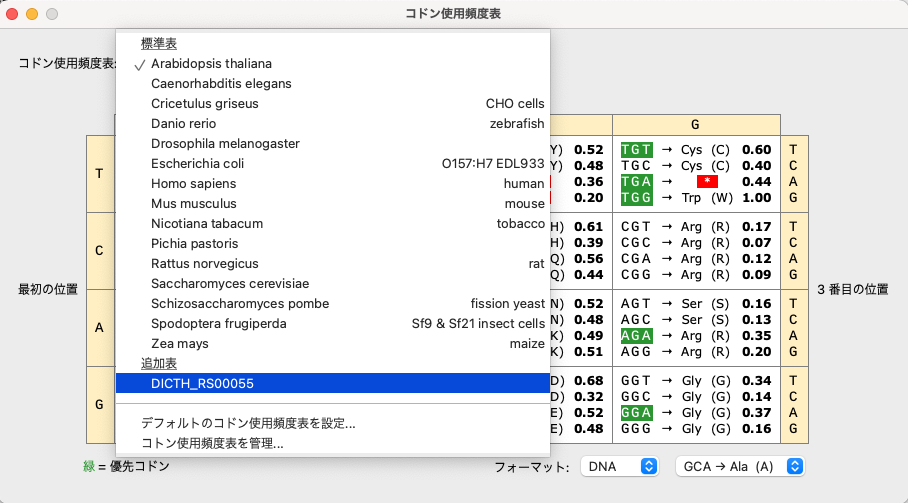
Task: Click first-position T row header
Action: tap(100, 174)
